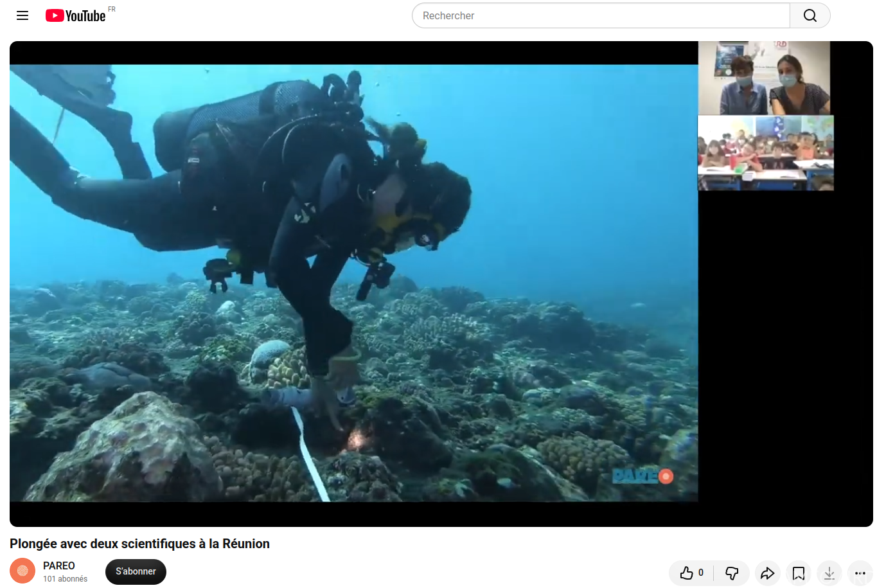The image size is (877, 588).
Task: Dislike the video with thumbs-down
Action: 732,573
